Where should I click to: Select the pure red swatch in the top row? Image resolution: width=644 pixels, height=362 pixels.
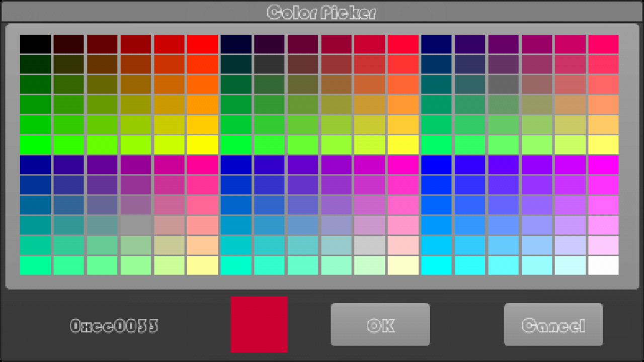(203, 44)
